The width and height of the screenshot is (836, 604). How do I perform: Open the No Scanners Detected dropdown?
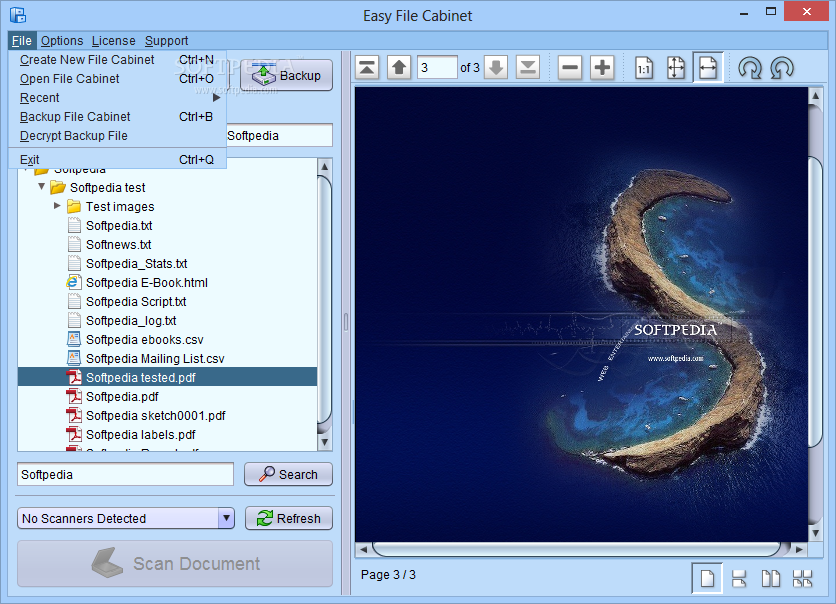(226, 518)
